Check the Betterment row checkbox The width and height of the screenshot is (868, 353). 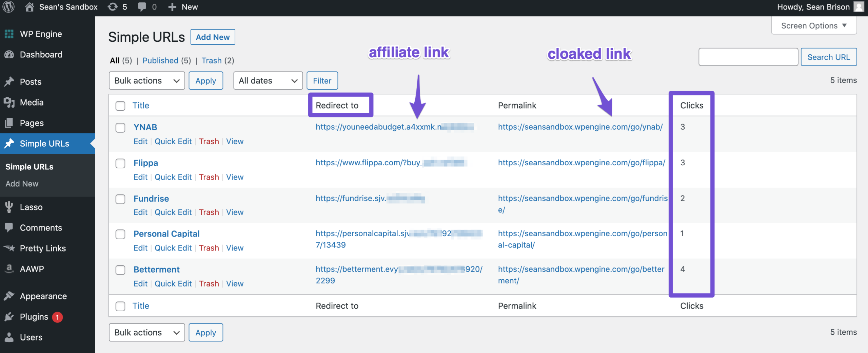click(x=120, y=270)
